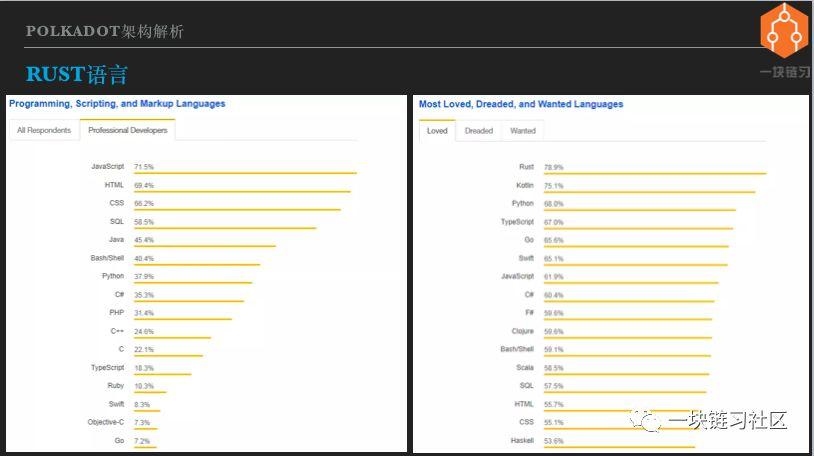The height and width of the screenshot is (456, 814).
Task: Click the yellow bar for JavaScript usage
Action: point(245,173)
